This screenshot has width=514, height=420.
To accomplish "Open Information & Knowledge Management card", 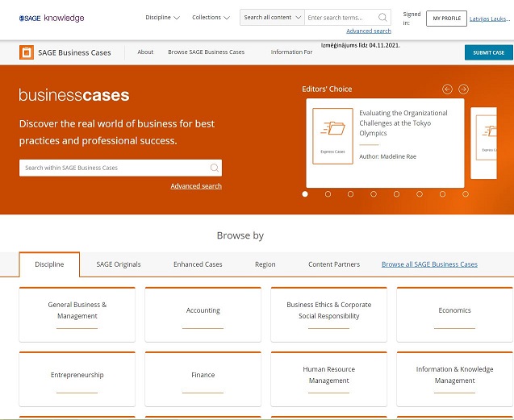I will point(454,380).
